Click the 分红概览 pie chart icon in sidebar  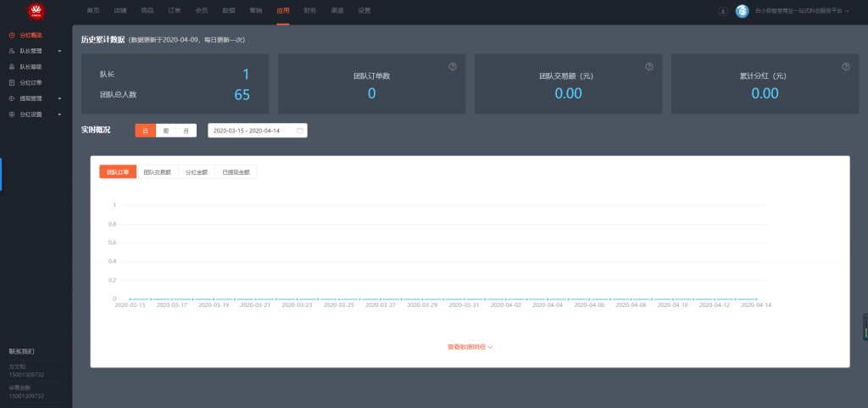click(12, 35)
